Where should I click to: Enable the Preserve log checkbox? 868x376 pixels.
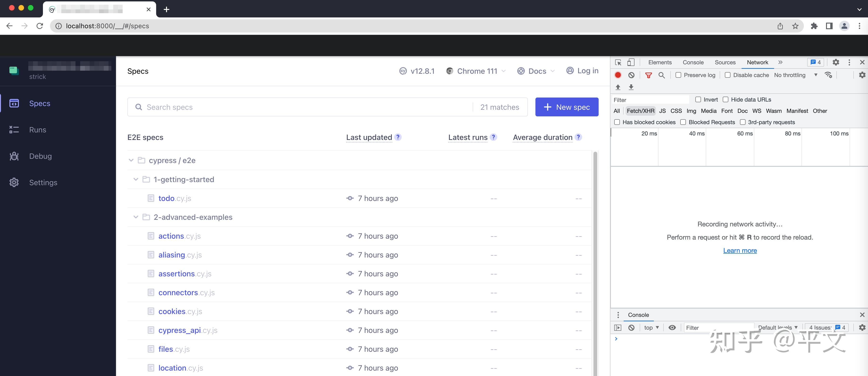(678, 75)
